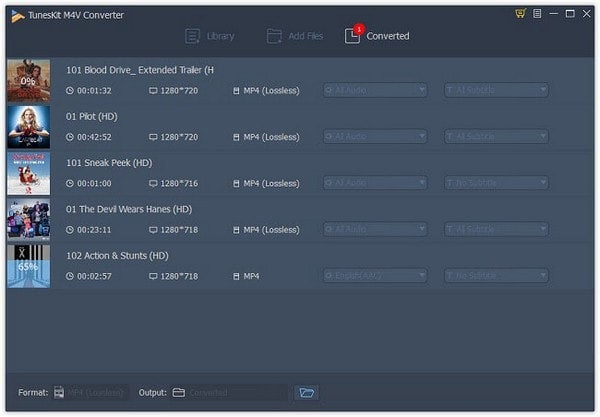Click the format icon for Action & Stunts
600x417 pixels.
(x=236, y=276)
